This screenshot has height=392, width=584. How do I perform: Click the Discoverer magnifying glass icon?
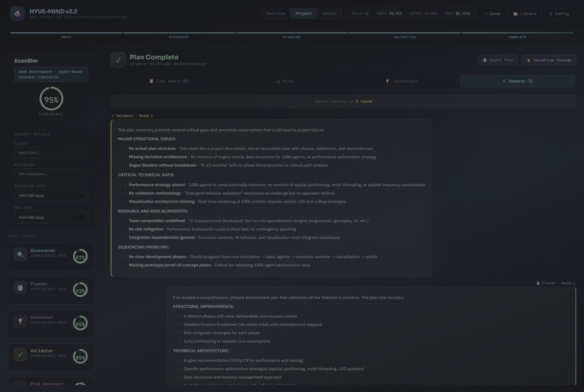point(20,254)
